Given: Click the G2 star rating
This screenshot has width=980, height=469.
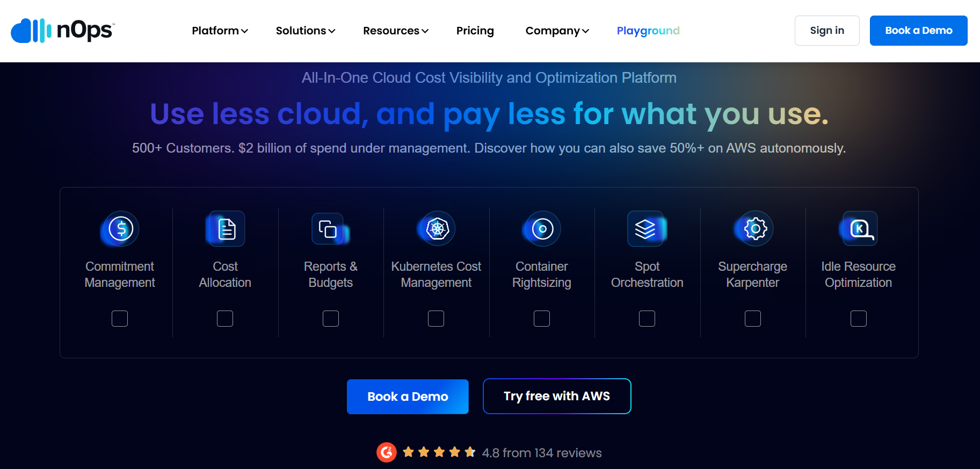Looking at the screenshot, I should pyautogui.click(x=439, y=452).
